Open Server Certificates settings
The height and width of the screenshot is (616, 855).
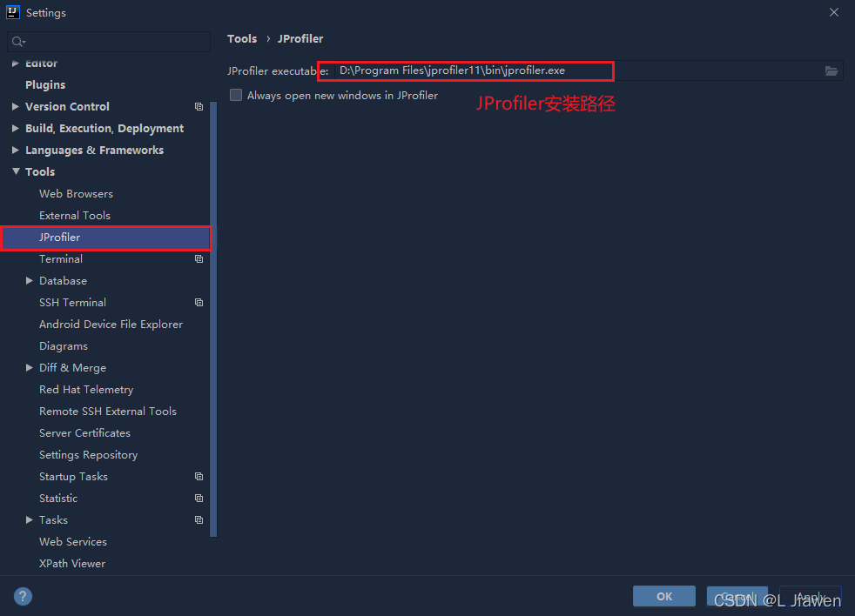(84, 433)
